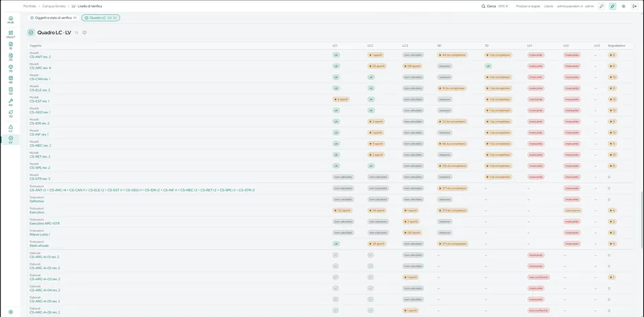Open the 3D module icon
Viewport: 644px width, 317px height.
11,68
